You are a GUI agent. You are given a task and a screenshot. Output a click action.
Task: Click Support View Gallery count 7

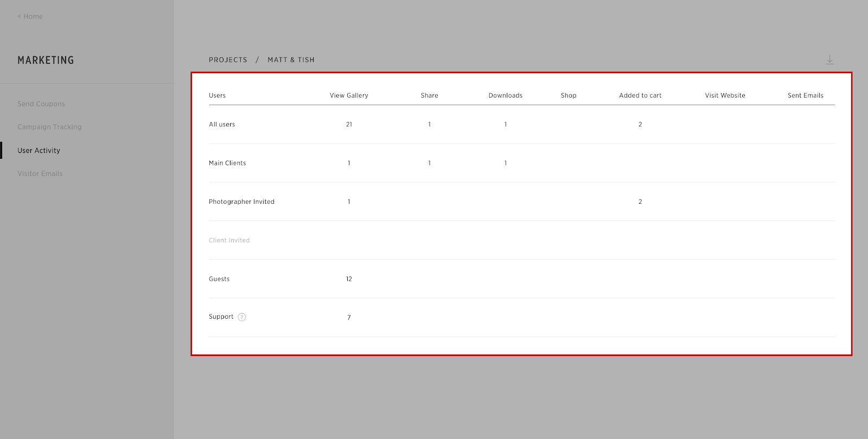pyautogui.click(x=349, y=318)
